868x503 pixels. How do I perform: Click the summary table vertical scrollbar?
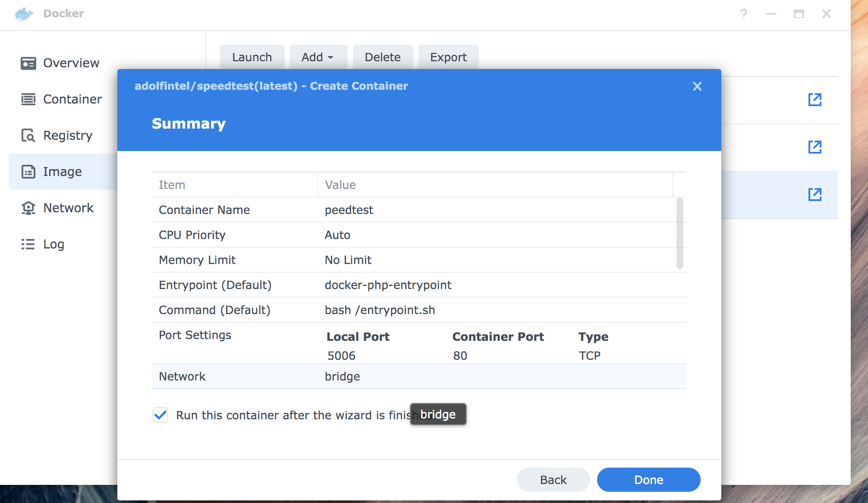pyautogui.click(x=679, y=233)
